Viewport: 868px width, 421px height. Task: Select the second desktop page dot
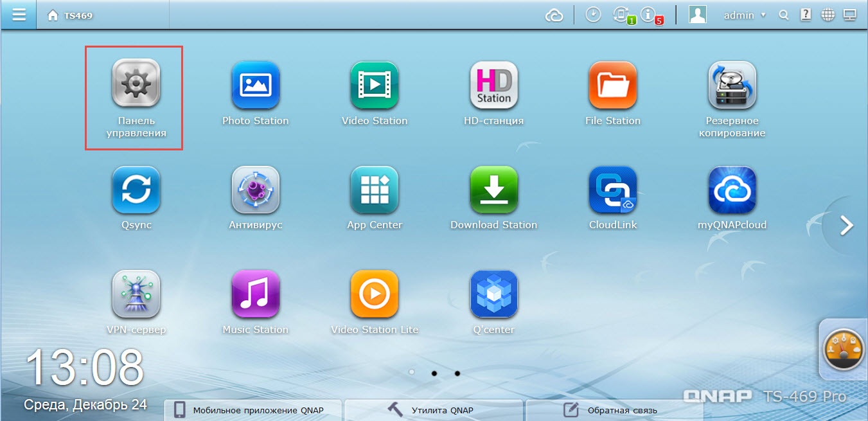pyautogui.click(x=434, y=373)
